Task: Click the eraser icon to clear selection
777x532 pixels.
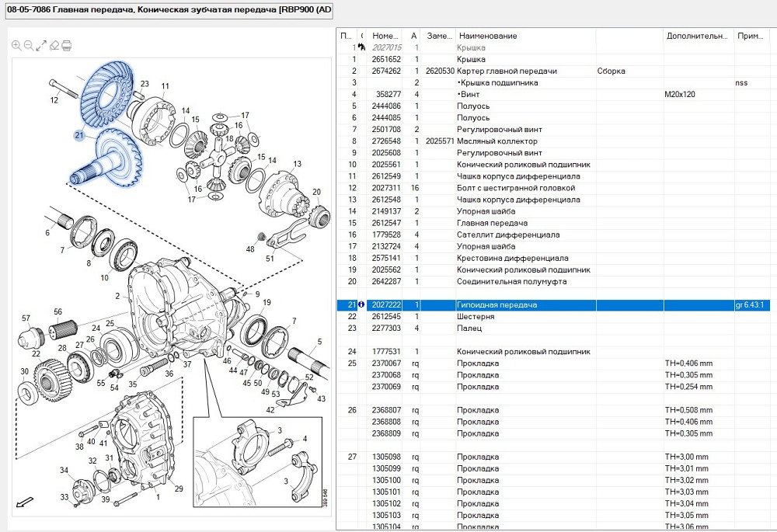Action: coord(54,46)
